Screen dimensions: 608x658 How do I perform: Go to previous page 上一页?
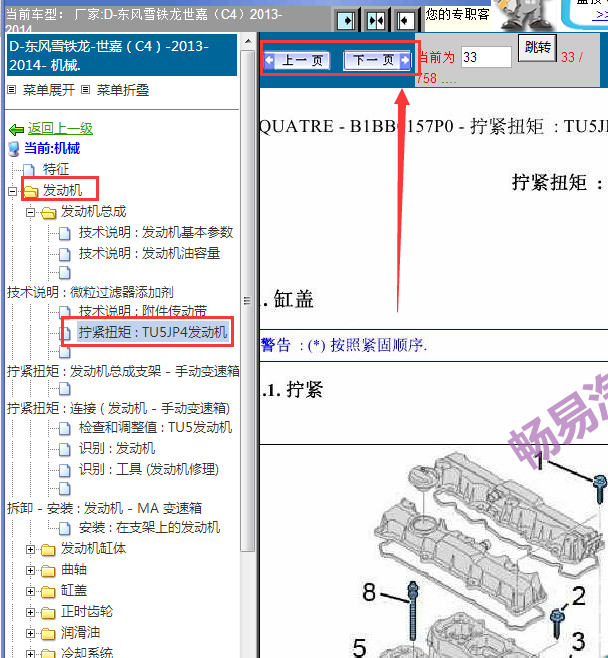(297, 60)
